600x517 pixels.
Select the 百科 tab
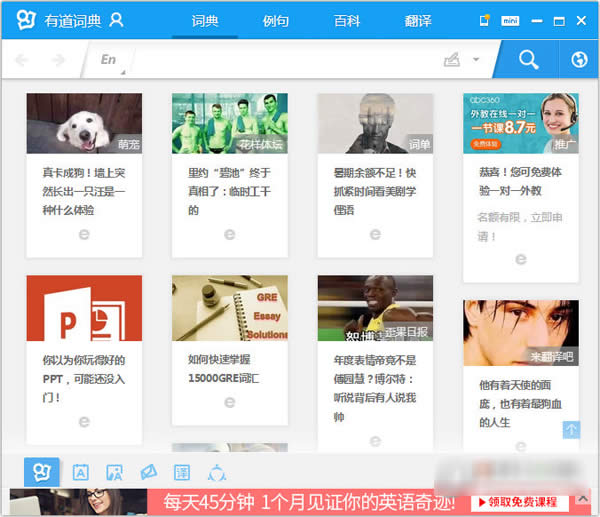(346, 19)
